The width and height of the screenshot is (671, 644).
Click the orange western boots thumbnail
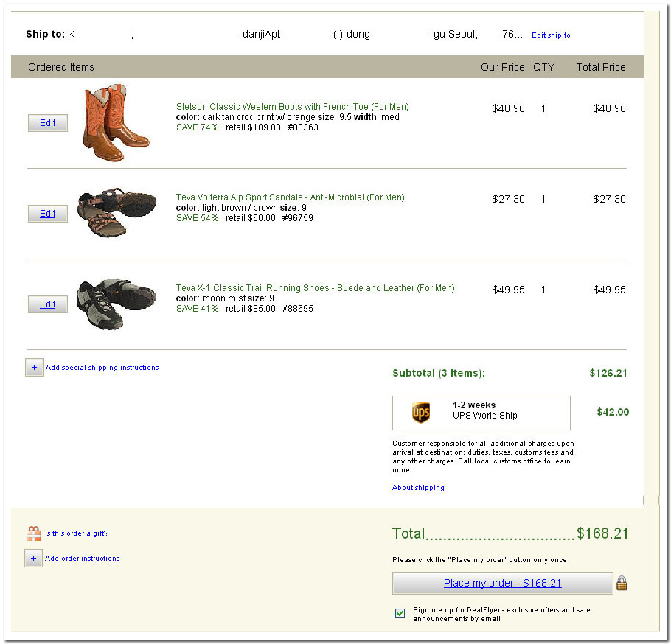pos(117,123)
